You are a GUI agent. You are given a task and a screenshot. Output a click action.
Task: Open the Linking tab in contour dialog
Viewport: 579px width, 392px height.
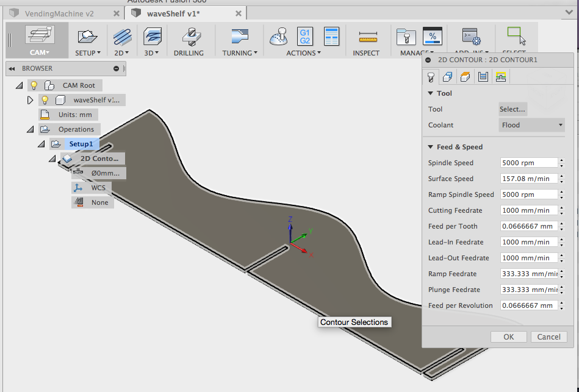pyautogui.click(x=501, y=77)
